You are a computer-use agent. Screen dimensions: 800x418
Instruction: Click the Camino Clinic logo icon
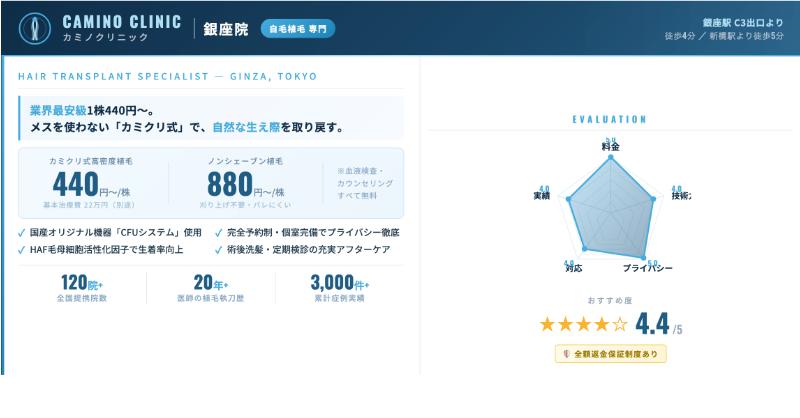tap(35, 28)
